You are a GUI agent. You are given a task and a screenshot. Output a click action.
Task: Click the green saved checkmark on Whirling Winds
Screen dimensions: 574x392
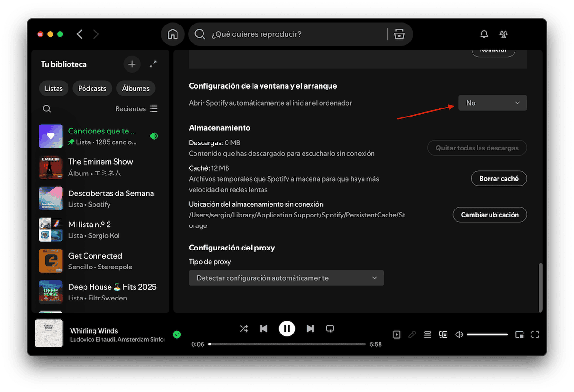click(x=177, y=334)
